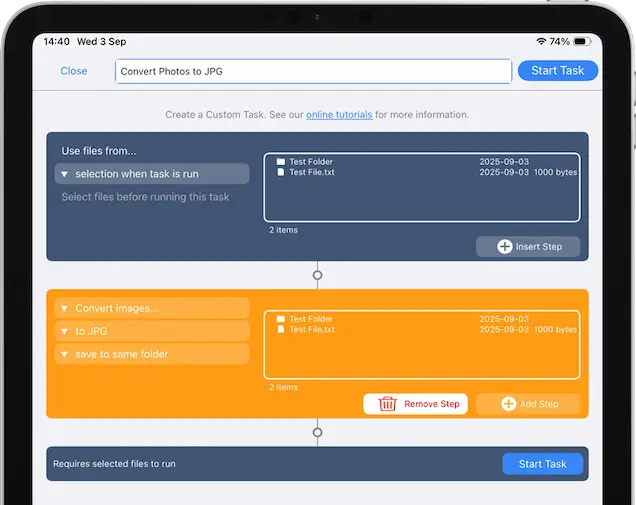Open the 'save to same folder' dropdown

(152, 354)
